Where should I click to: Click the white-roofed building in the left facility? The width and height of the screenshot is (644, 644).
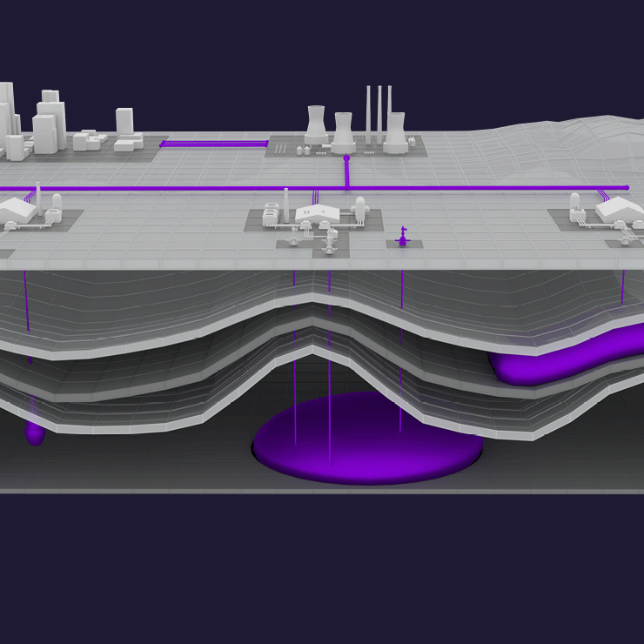[x=17, y=211]
